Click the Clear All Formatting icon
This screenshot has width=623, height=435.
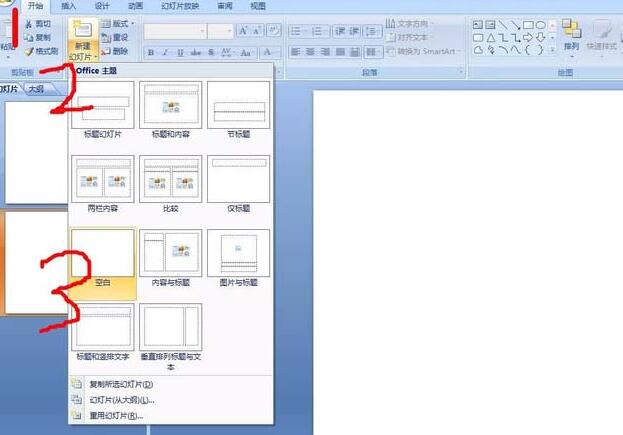point(274,31)
